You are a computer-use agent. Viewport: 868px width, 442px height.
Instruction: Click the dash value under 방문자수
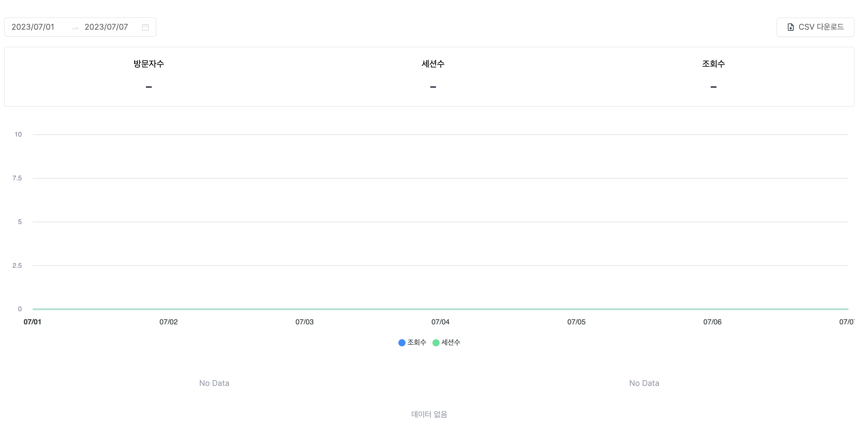[x=149, y=87]
